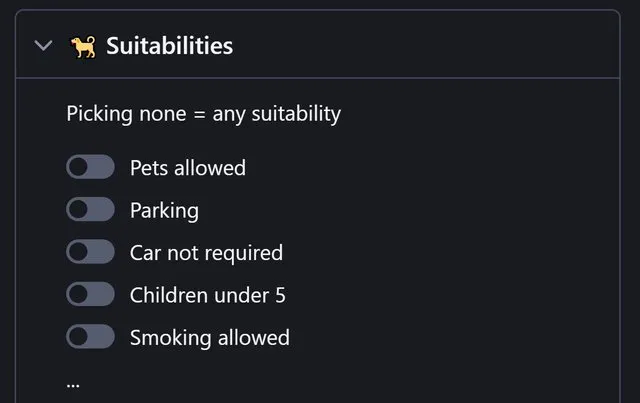Turn on the Smoking allowed toggle
The image size is (640, 403).
pyautogui.click(x=90, y=336)
